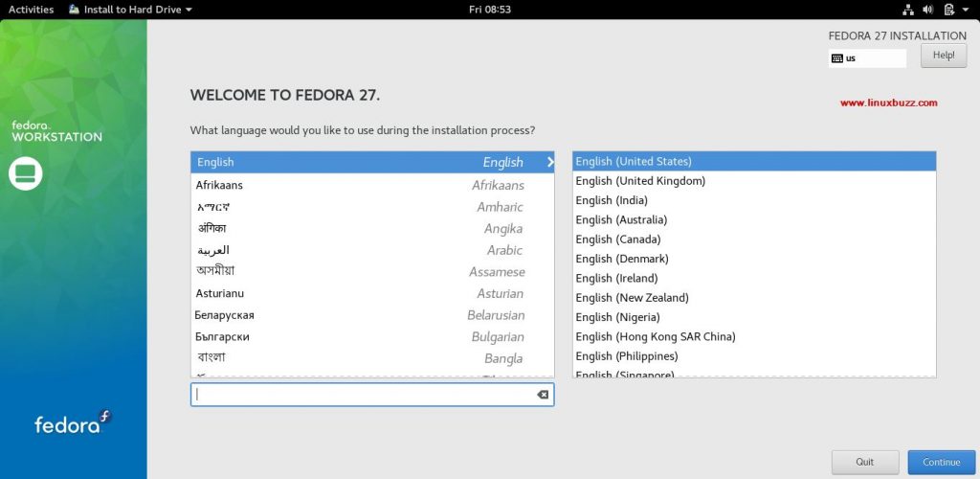Click the installer icon beside Install to Hard Drive
This screenshot has width=980, height=479.
click(75, 10)
